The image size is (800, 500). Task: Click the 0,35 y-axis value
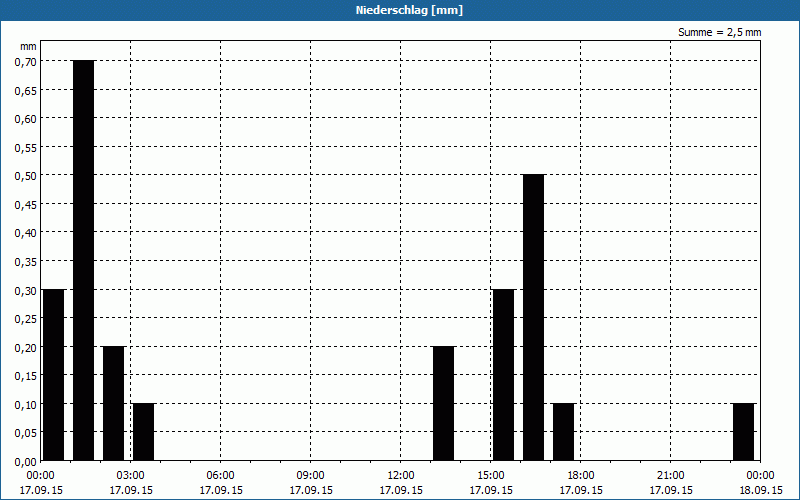click(25, 262)
